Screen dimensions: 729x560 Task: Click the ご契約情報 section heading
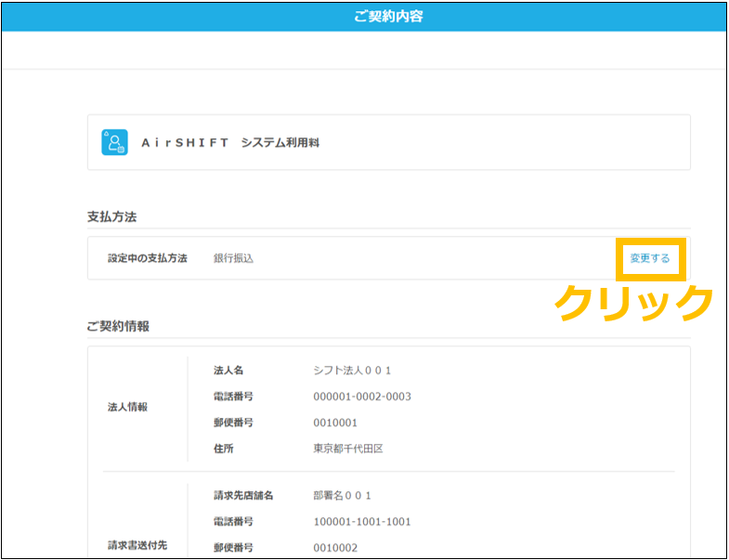click(x=118, y=327)
